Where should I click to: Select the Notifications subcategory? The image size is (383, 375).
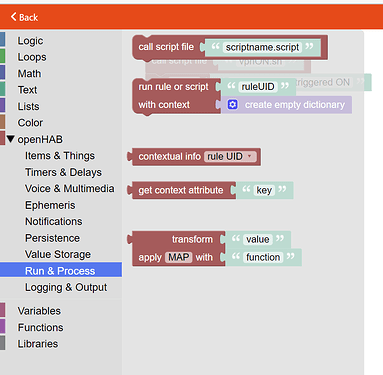pos(54,221)
